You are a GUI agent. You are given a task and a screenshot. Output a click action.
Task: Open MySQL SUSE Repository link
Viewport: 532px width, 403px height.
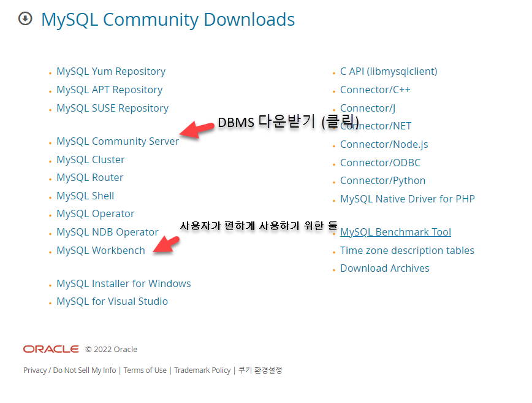tap(112, 108)
